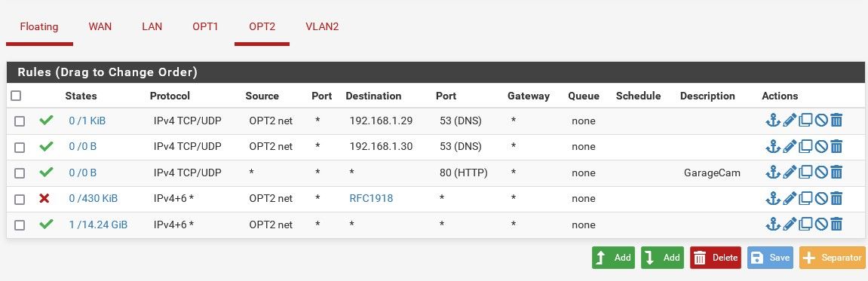Screen dimensions: 868x281
Task: Open states link 1 /14.24 GiB
Action: [98, 224]
